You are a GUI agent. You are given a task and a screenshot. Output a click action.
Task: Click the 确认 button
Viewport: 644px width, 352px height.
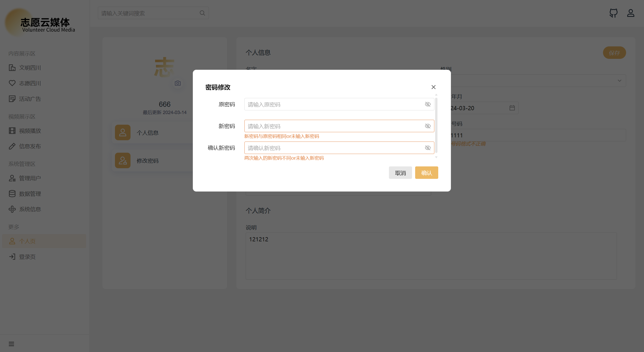coord(426,173)
